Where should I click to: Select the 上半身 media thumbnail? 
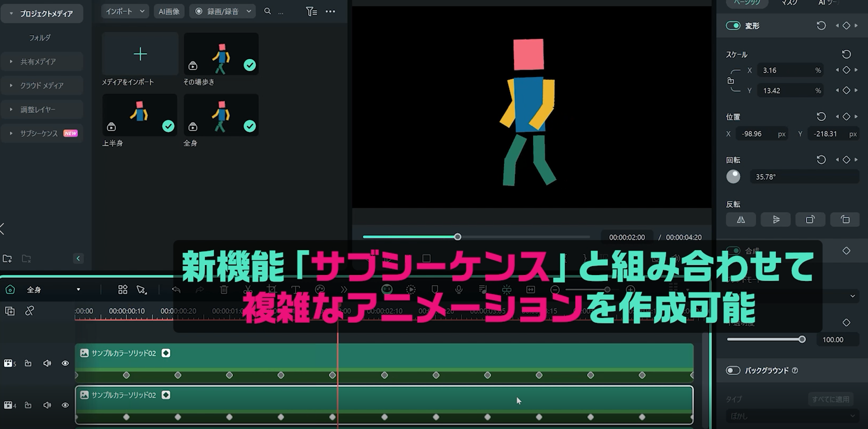tap(140, 115)
